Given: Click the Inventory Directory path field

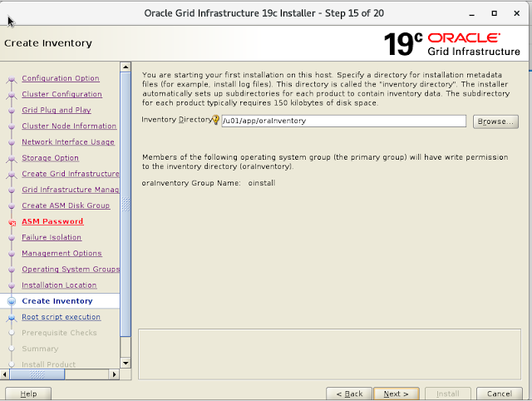Looking at the screenshot, I should (343, 121).
